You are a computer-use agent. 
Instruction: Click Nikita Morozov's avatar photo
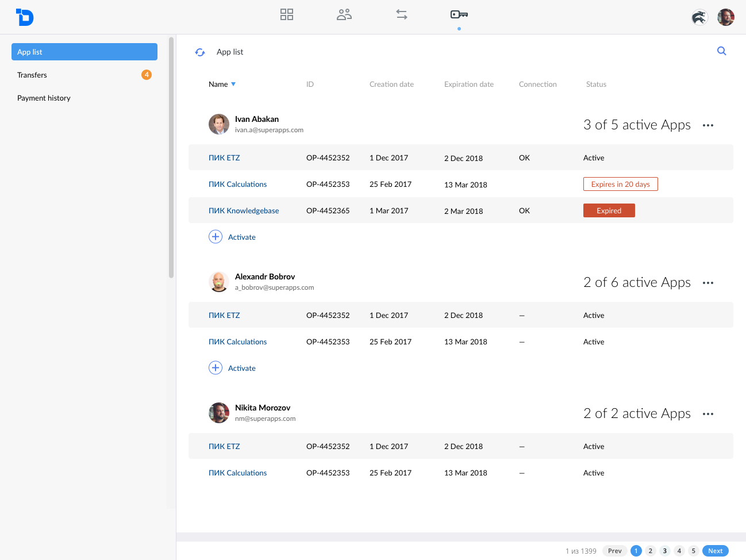pos(219,413)
